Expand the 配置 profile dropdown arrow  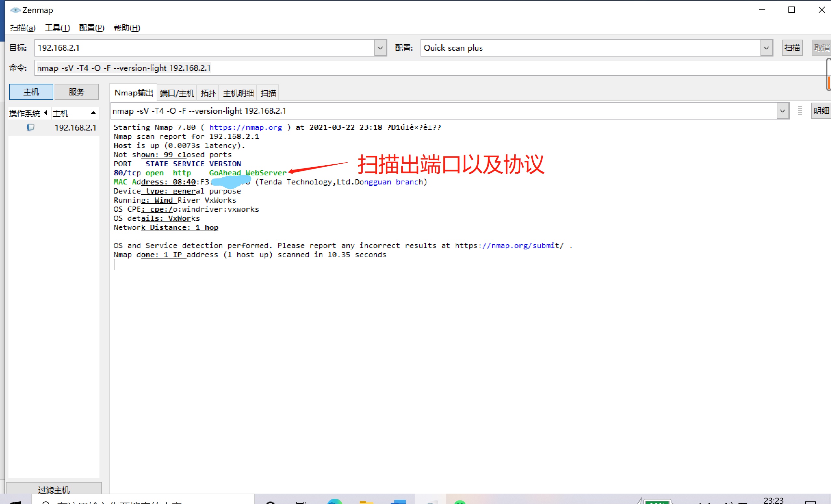(x=766, y=48)
